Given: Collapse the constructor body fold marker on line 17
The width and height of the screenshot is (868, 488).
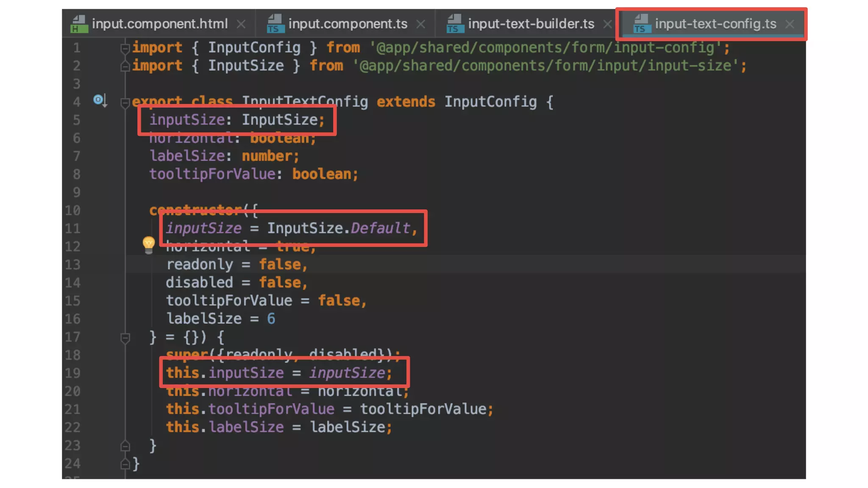Looking at the screenshot, I should pos(125,338).
